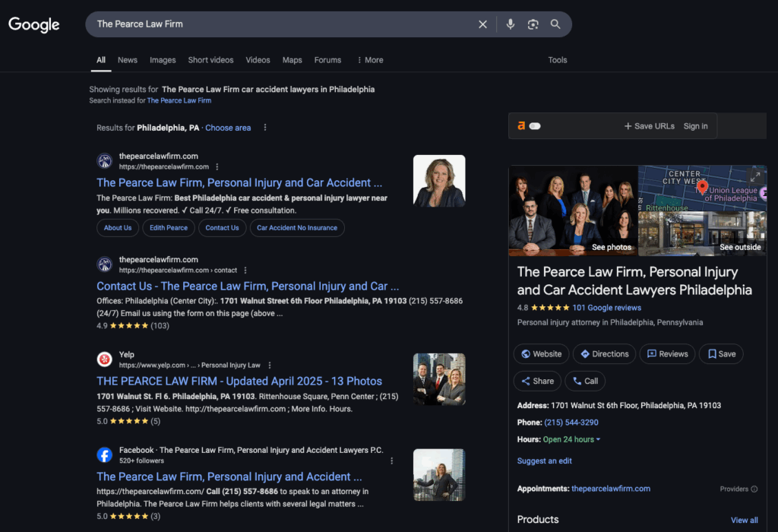778x532 pixels.
Task: Click the favicon of the first thepearcelawfirm.com result
Action: click(x=104, y=161)
